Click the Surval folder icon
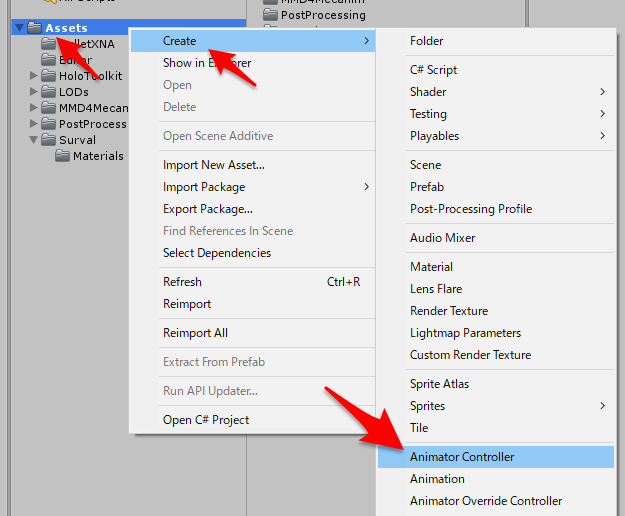The image size is (625, 516). click(48, 140)
